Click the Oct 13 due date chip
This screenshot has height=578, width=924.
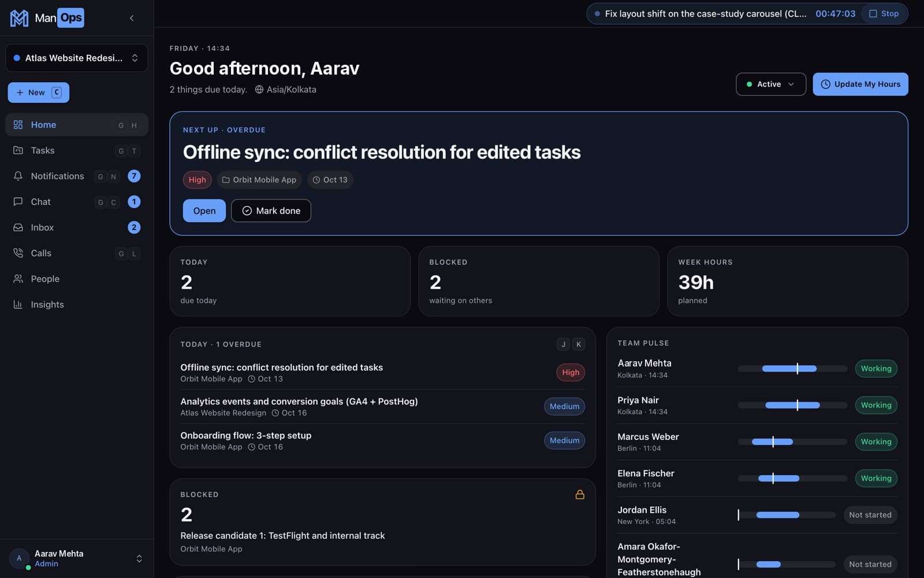330,180
